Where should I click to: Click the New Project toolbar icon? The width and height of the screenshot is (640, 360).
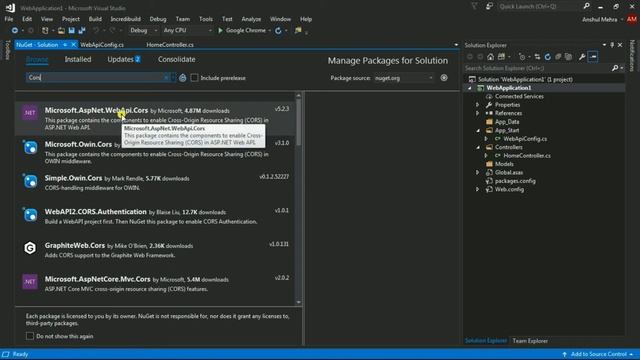tap(45, 31)
